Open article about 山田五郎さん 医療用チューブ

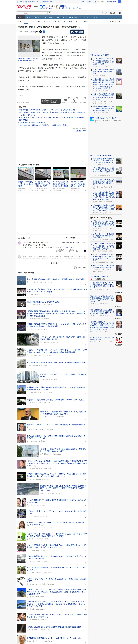point(63,412)
